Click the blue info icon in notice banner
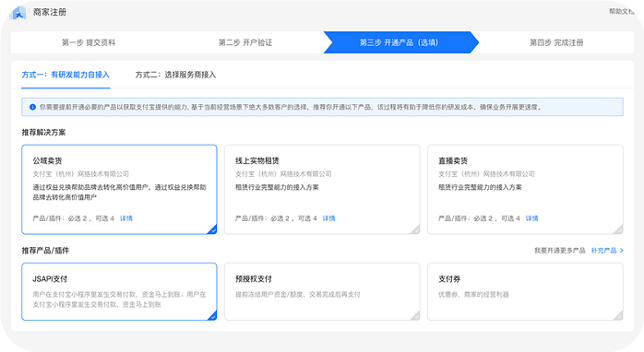 click(32, 107)
